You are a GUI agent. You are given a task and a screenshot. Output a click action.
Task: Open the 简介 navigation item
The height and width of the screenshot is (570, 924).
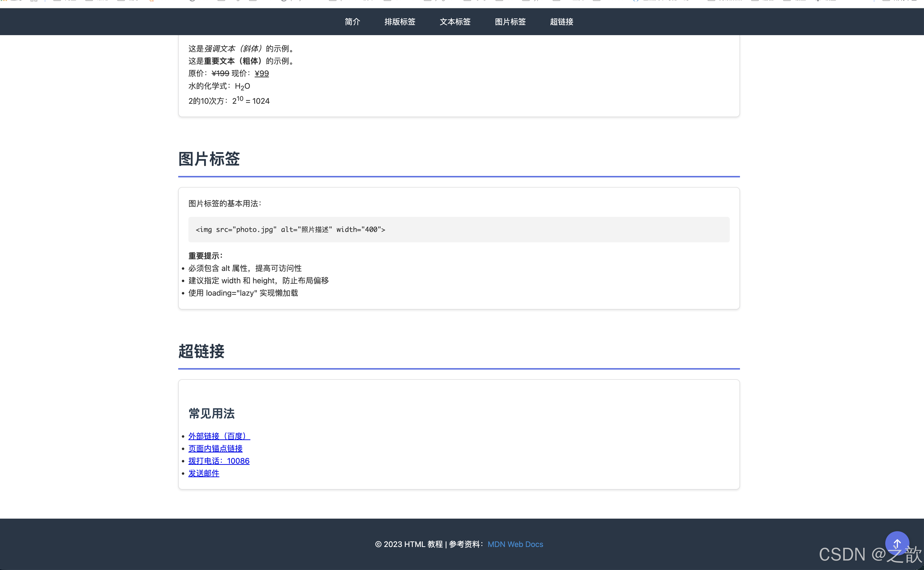[x=352, y=22]
